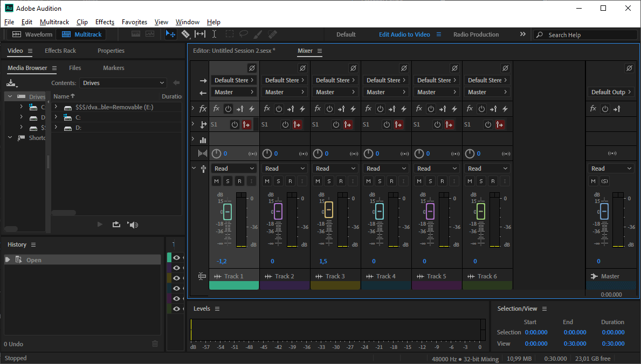
Task: Switch to the Markers tab
Action: click(x=114, y=68)
